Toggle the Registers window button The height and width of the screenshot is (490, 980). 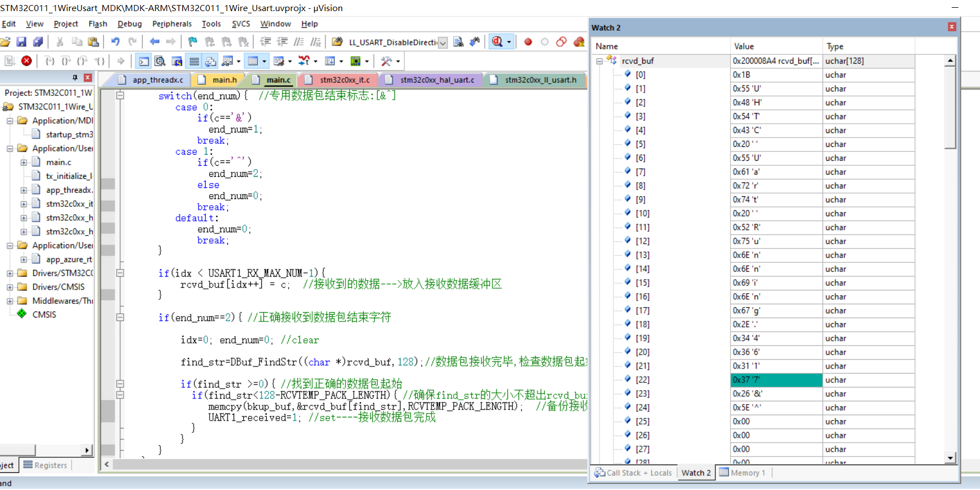(x=194, y=61)
